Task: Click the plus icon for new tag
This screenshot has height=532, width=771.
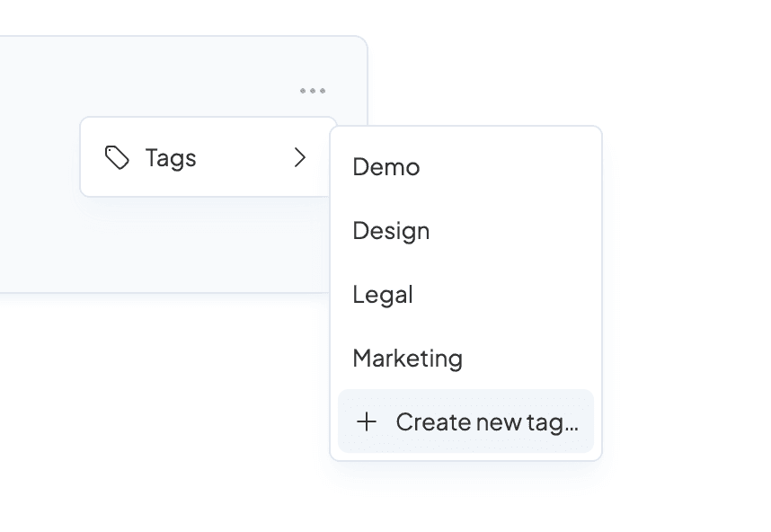Action: coord(367,421)
